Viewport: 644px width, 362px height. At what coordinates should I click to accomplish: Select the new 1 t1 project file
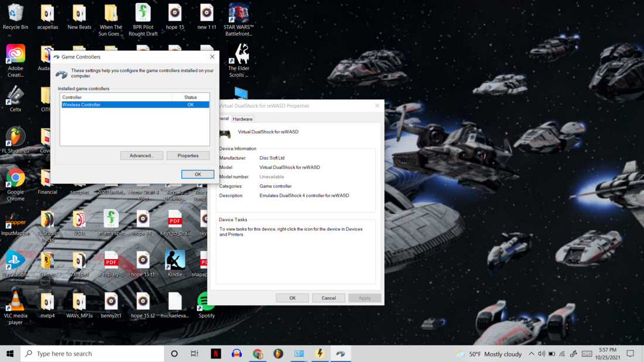point(207,17)
